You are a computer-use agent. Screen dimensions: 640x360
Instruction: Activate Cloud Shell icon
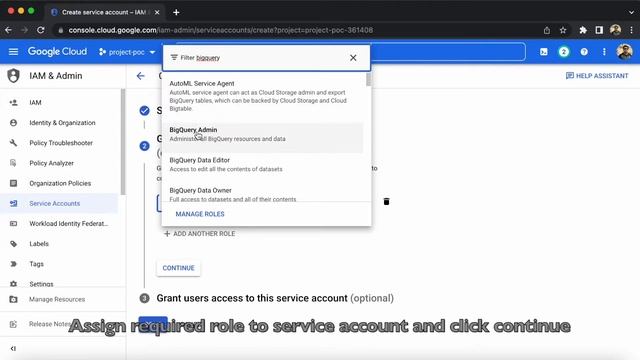tap(544, 52)
